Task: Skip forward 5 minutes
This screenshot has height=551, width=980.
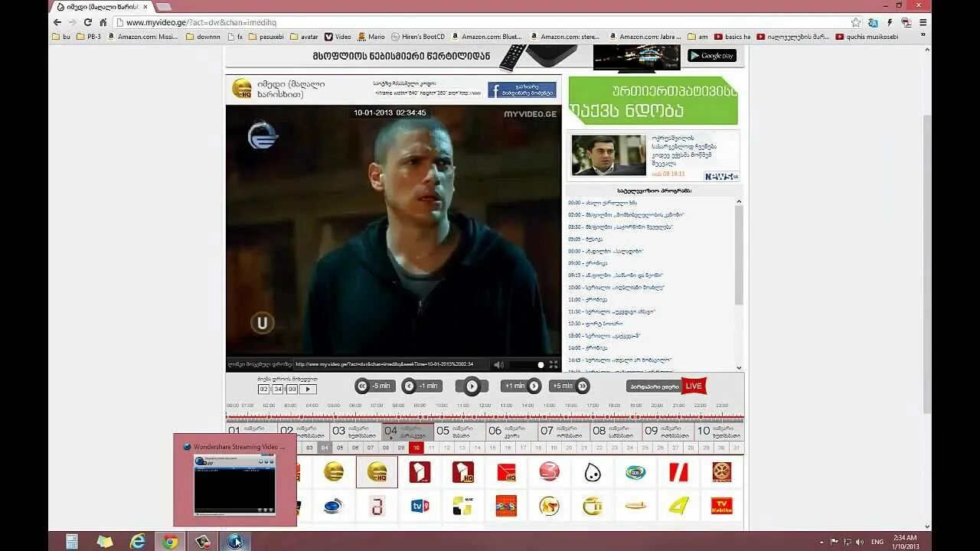Action: pos(569,386)
